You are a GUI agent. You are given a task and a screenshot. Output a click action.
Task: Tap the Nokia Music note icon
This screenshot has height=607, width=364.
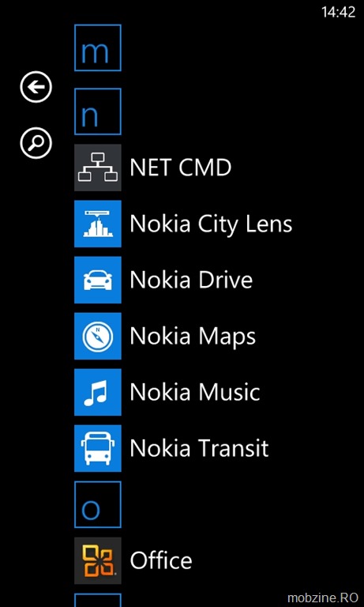tap(98, 392)
